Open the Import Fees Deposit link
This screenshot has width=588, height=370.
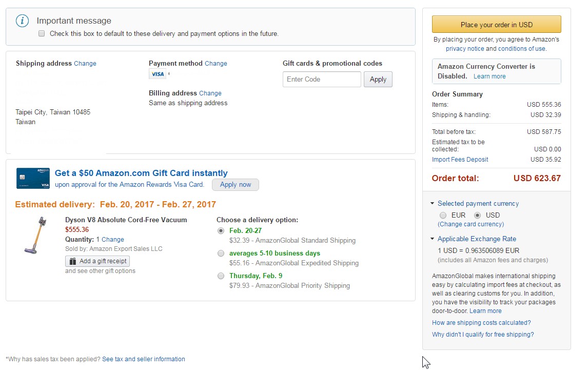[460, 160]
